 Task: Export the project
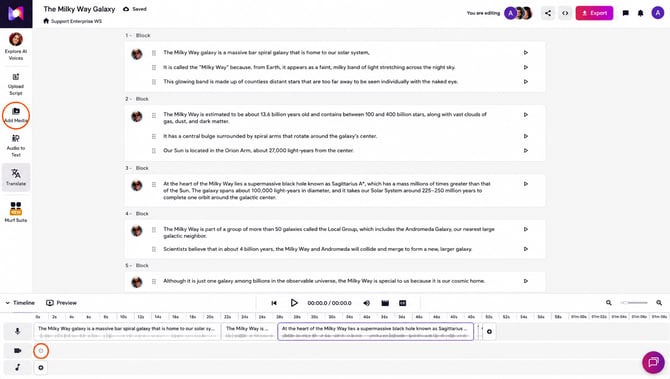(x=594, y=13)
